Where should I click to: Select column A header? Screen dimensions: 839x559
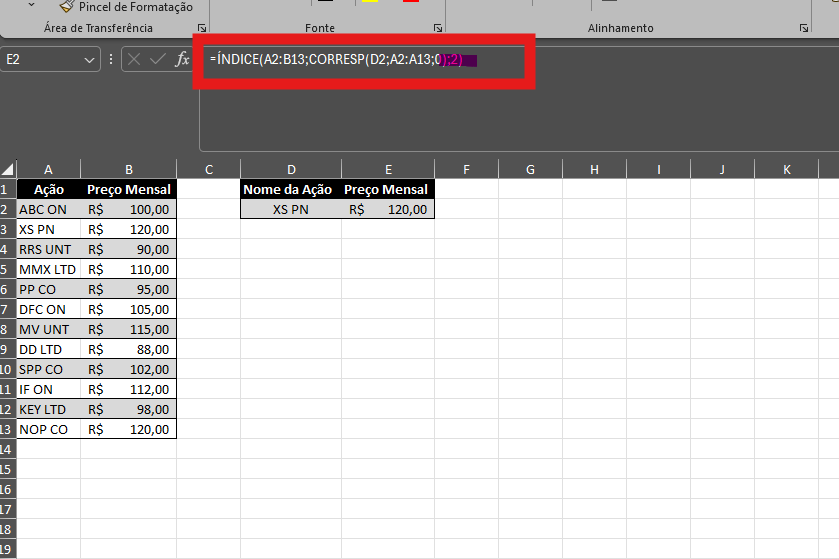coord(48,170)
